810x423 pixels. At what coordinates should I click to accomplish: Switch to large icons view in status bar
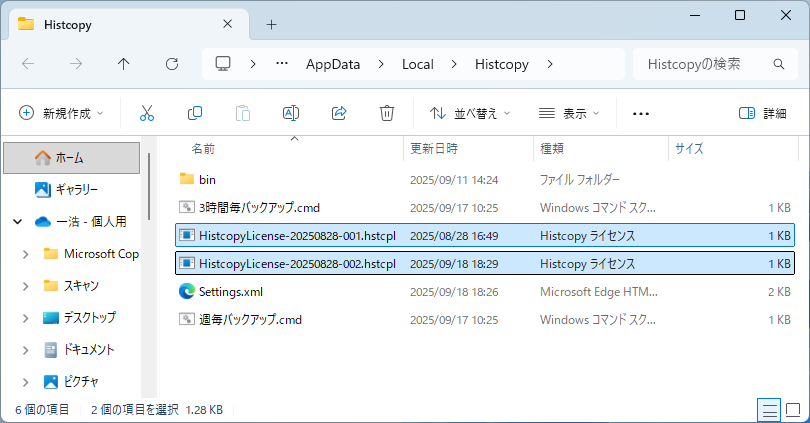point(793,409)
